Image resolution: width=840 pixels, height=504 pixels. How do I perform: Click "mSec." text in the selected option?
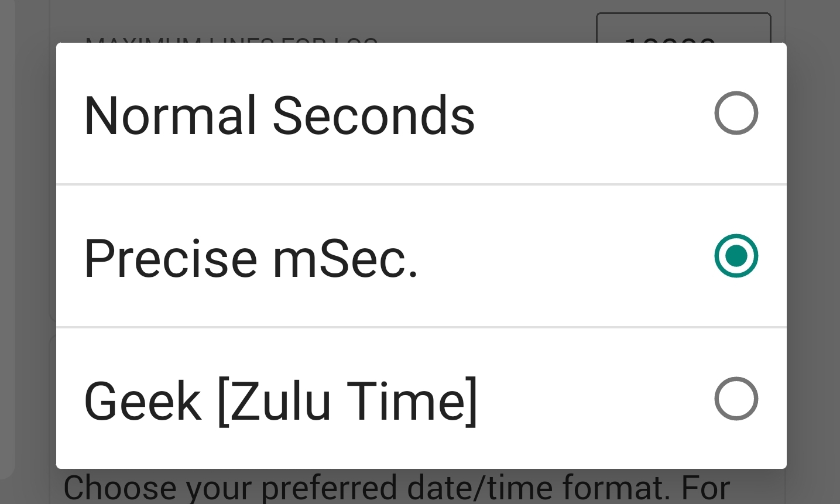pyautogui.click(x=346, y=258)
